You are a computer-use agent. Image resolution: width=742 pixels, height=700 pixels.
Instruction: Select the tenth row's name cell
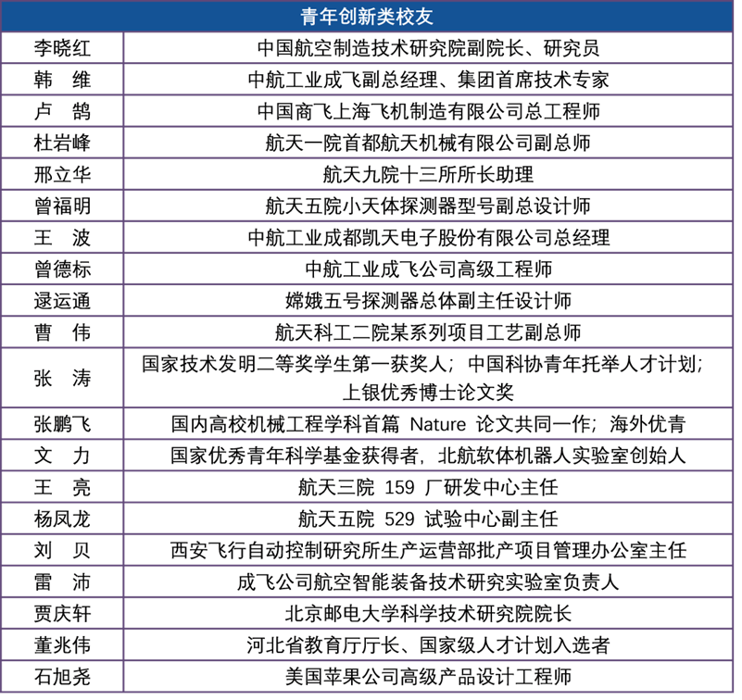(x=62, y=331)
